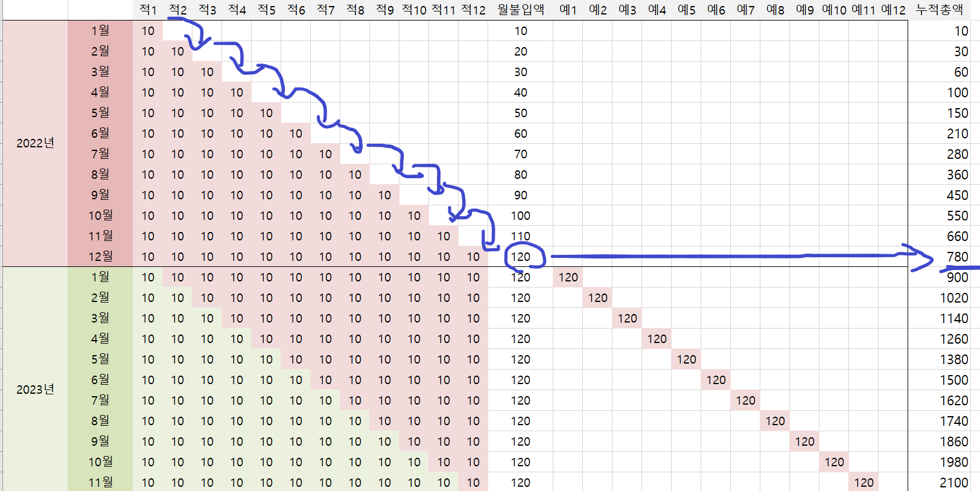Click the 누적총액 cell showing 450
The height and width of the screenshot is (491, 980).
(x=940, y=195)
